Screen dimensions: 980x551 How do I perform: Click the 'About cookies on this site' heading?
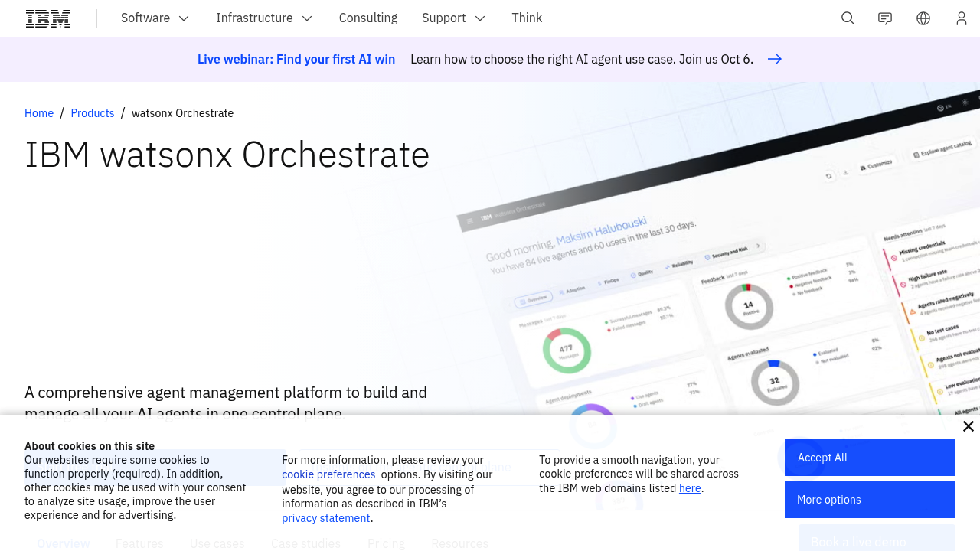tap(90, 446)
